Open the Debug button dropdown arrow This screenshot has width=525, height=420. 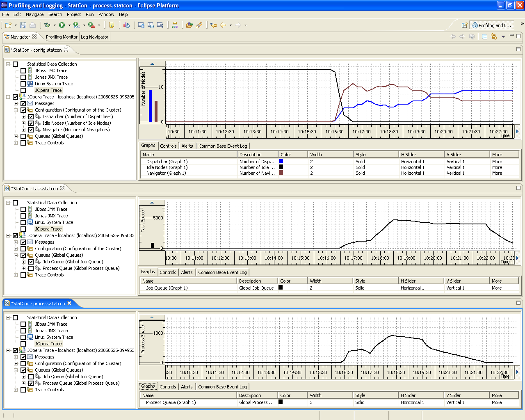[x=55, y=25]
